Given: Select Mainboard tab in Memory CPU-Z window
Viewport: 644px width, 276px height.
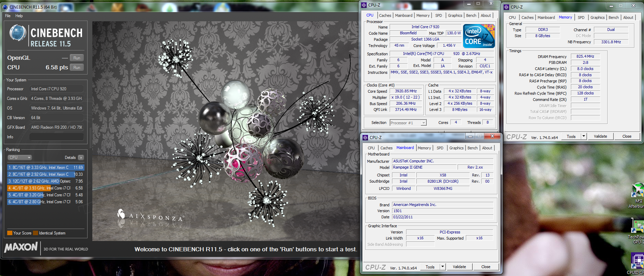Looking at the screenshot, I should [546, 18].
